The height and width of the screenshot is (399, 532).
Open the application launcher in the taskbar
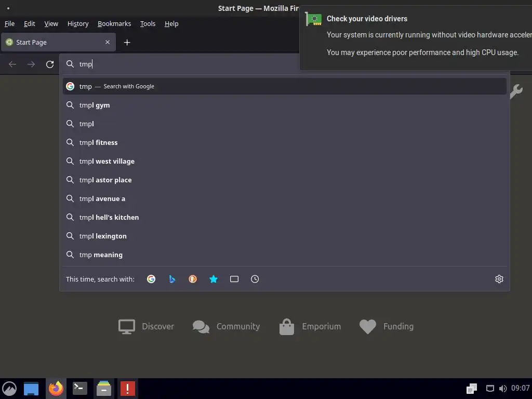pos(9,389)
